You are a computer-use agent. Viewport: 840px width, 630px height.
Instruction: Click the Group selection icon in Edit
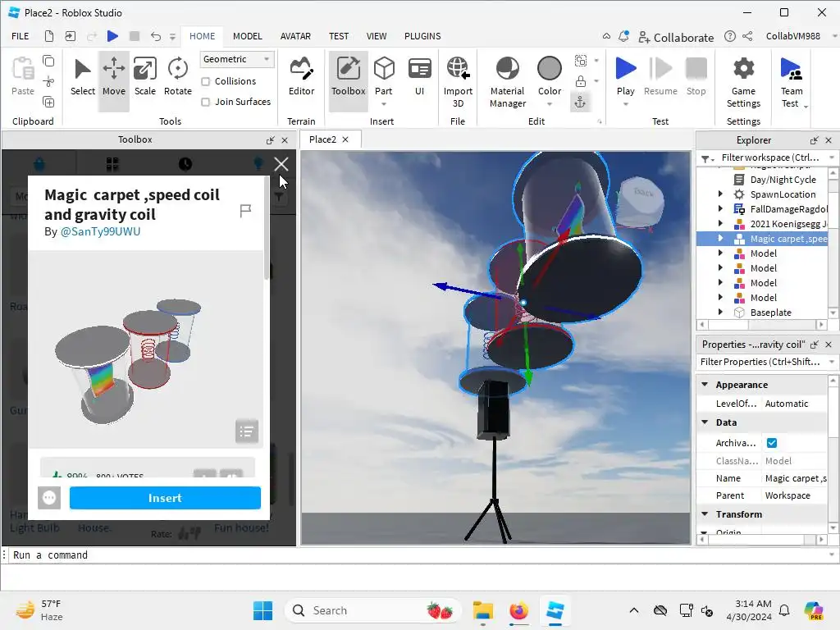581,61
